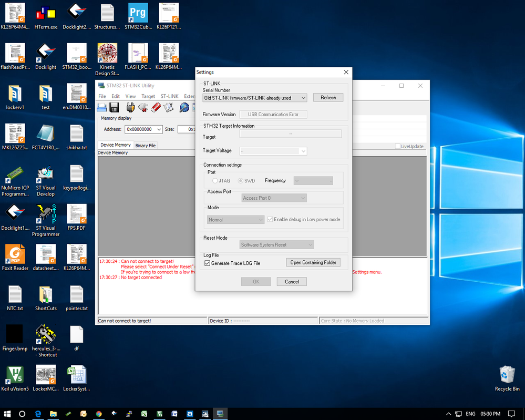Select Recycle Bin on desktop
The image size is (525, 420).
click(x=507, y=378)
